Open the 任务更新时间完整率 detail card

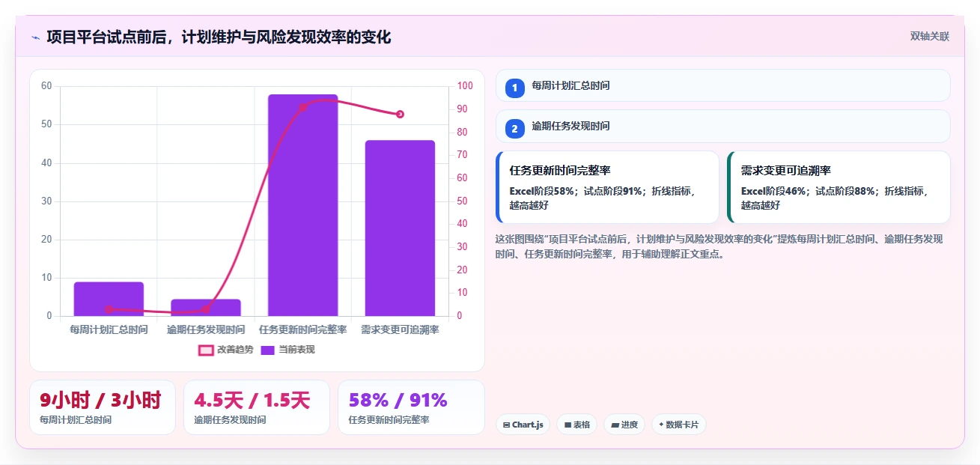(x=607, y=187)
